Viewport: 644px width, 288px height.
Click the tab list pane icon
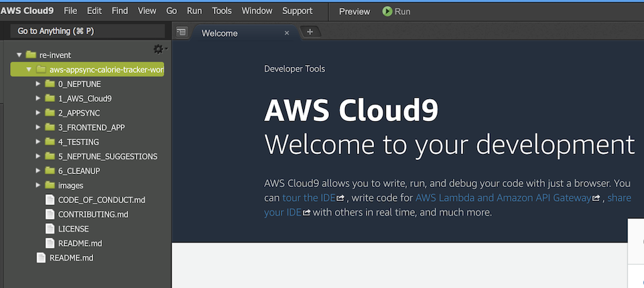coord(182,31)
